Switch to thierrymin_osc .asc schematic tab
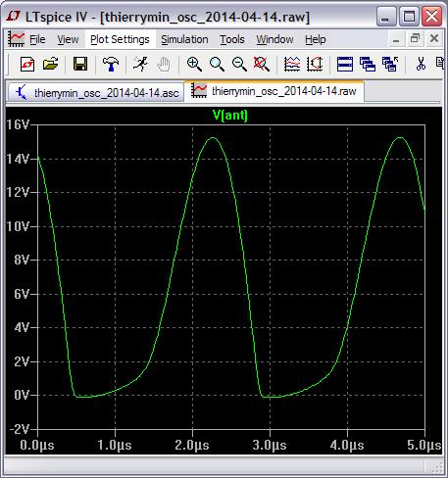The height and width of the screenshot is (478, 448). point(96,93)
